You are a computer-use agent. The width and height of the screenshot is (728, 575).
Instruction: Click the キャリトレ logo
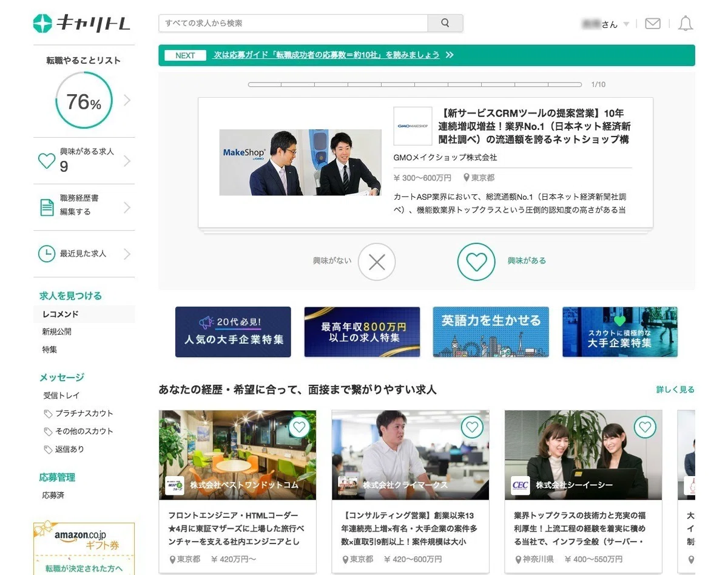82,24
